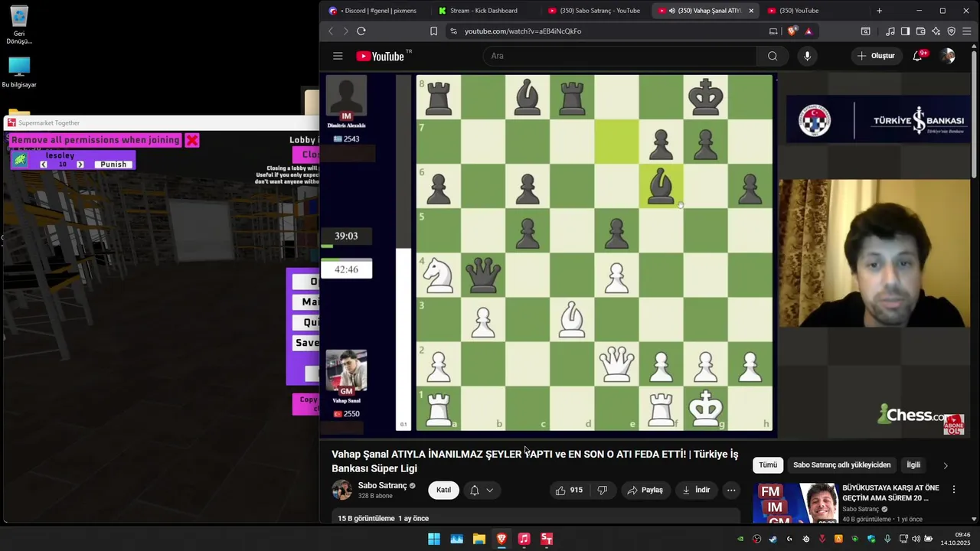The width and height of the screenshot is (980, 551).
Task: Click the YouTube search magnifier button
Action: [x=773, y=56]
